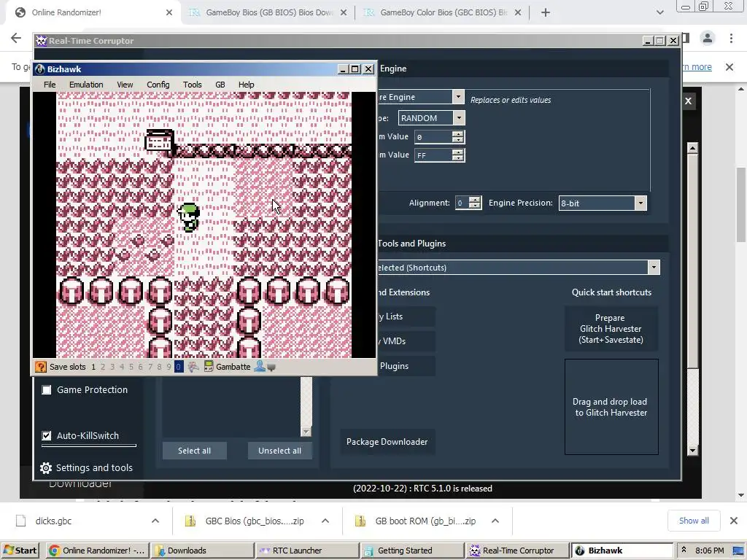Click RTC inner panel scrollbar down arrow
Viewport: 747px width, 560px height.
point(693,450)
